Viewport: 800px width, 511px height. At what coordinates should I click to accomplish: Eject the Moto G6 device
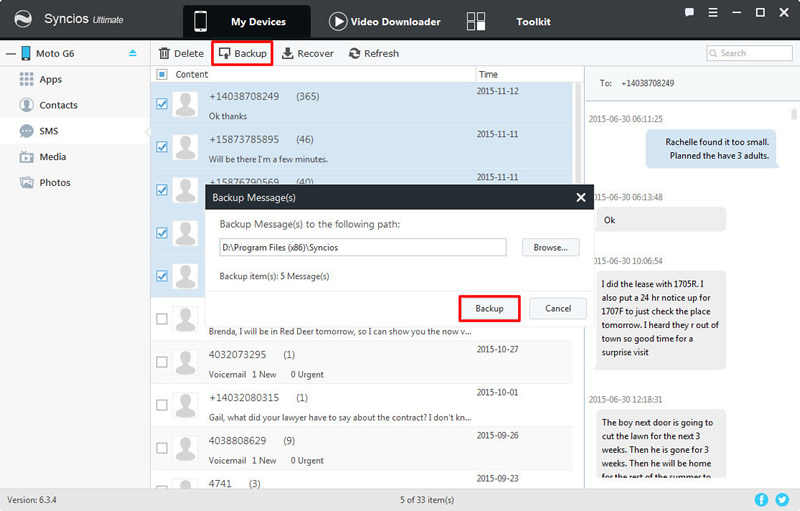coord(133,53)
